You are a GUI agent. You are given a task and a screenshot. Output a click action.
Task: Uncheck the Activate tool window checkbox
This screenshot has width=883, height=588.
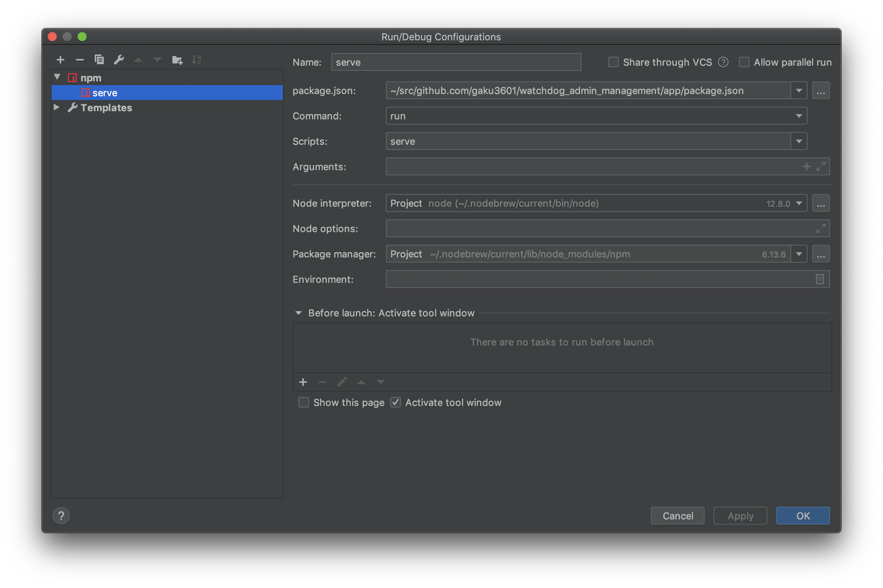[396, 403]
